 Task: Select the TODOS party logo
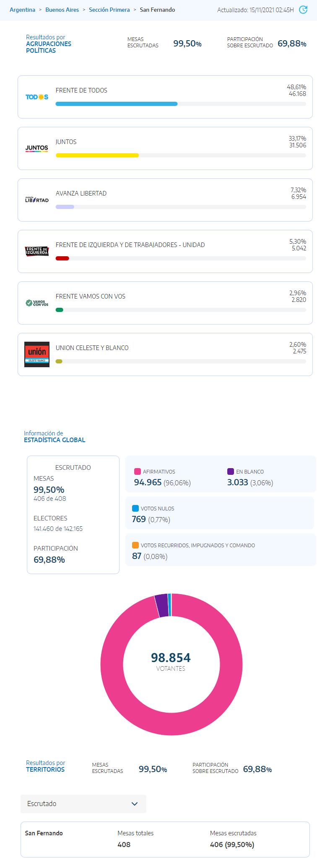coord(37,97)
